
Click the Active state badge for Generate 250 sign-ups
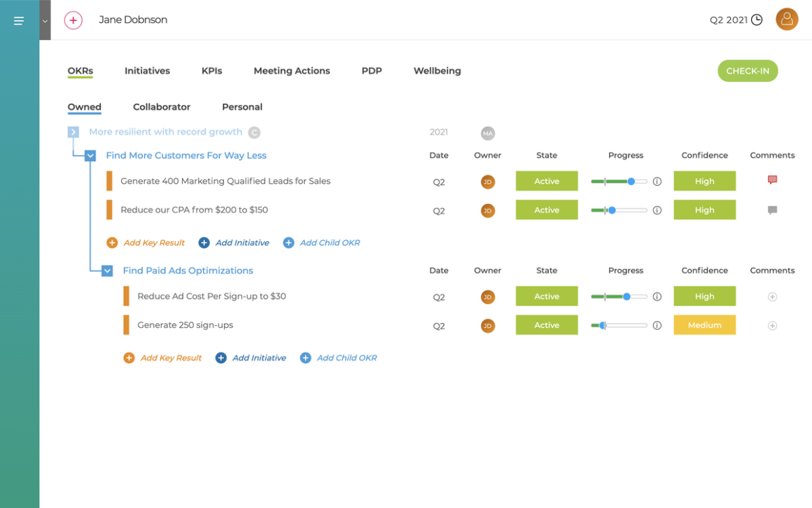pos(547,325)
